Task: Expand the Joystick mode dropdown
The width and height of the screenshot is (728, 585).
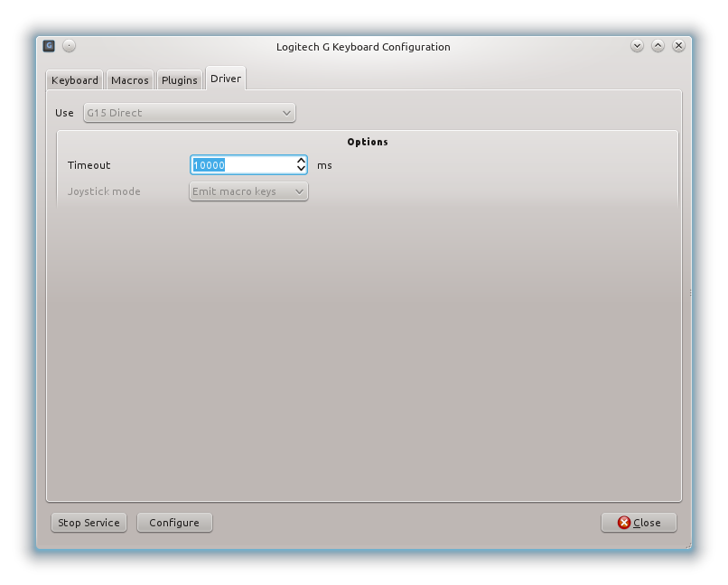Action: 248,191
